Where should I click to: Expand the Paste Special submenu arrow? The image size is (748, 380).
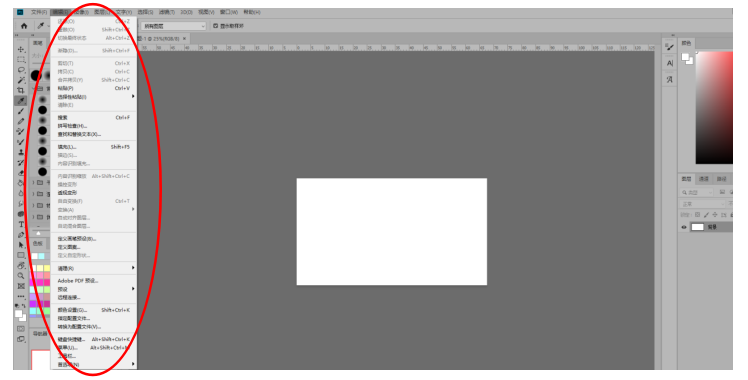coord(133,96)
